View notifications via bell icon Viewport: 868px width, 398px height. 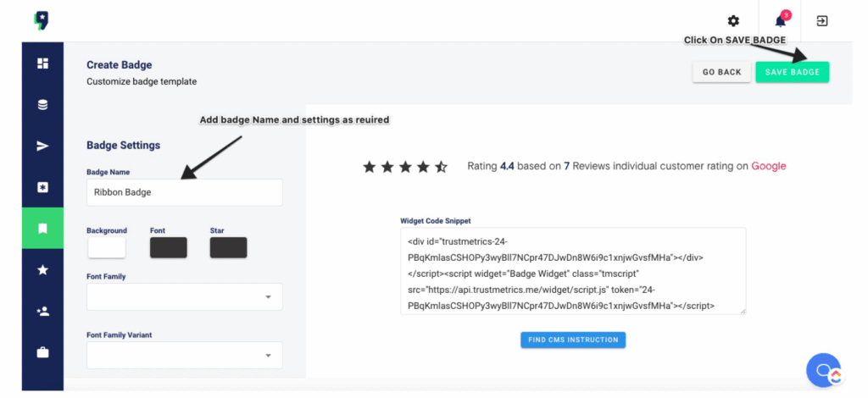(781, 21)
